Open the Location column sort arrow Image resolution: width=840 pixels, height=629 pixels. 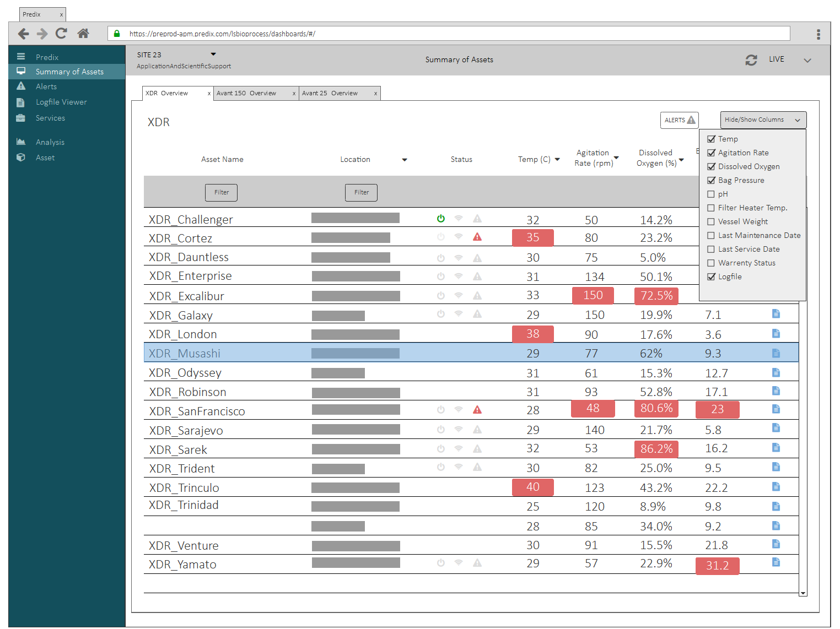pos(405,160)
